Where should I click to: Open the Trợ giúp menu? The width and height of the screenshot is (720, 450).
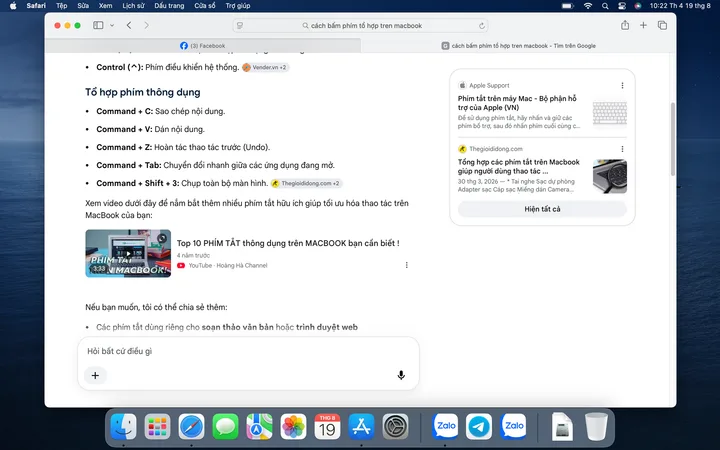(x=238, y=6)
